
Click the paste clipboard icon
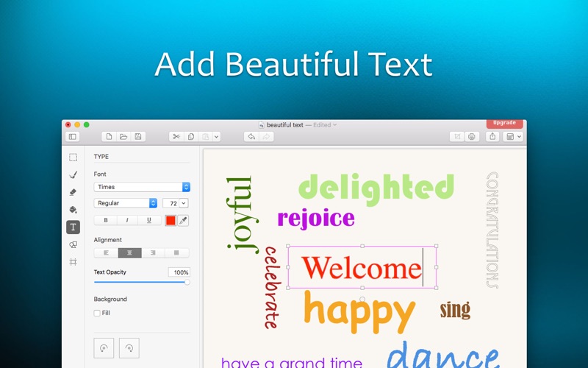[x=206, y=137]
